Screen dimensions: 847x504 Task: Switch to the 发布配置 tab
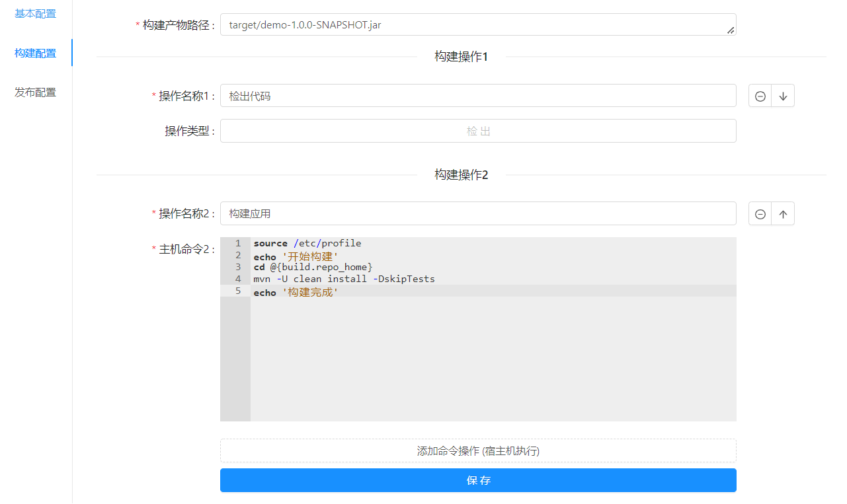(36, 92)
